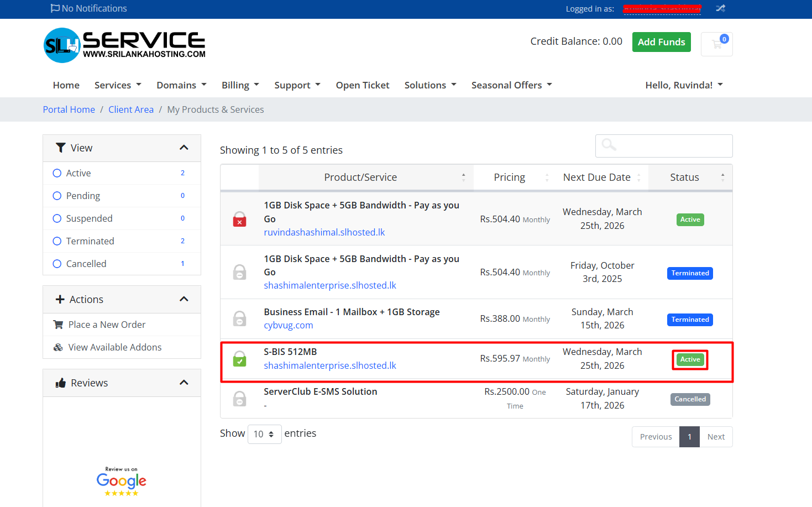
Task: Click the notifications flag icon
Action: [x=55, y=8]
